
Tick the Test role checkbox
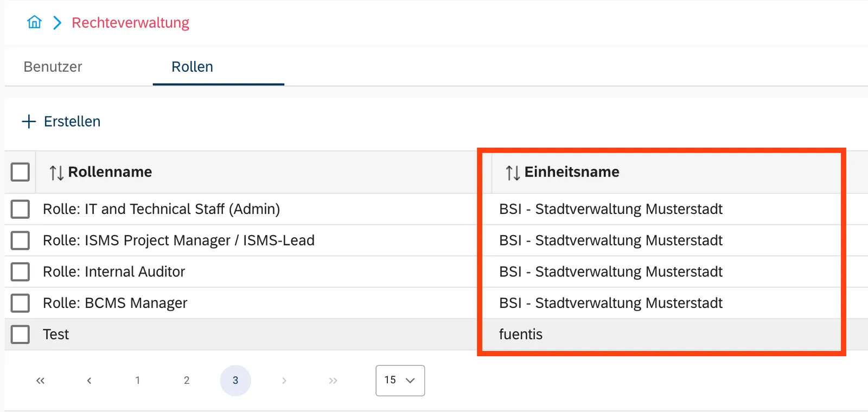[x=20, y=334]
